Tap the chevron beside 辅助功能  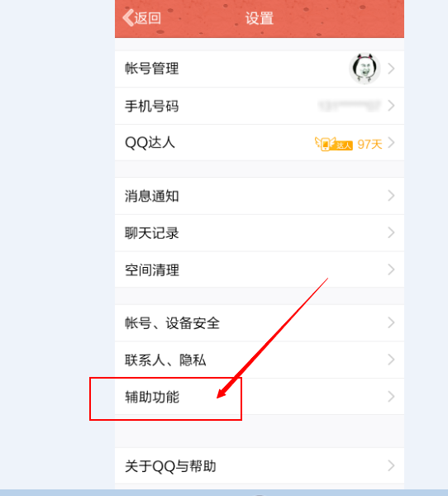click(x=391, y=397)
